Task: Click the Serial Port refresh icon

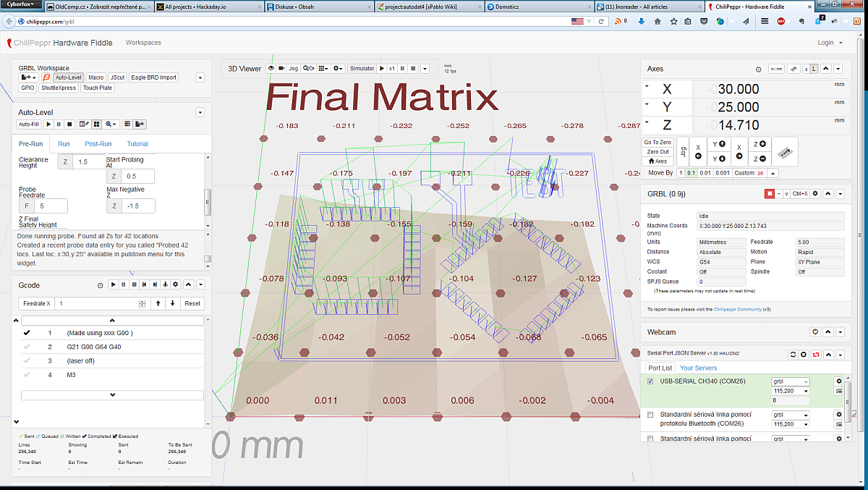Action: (793, 355)
